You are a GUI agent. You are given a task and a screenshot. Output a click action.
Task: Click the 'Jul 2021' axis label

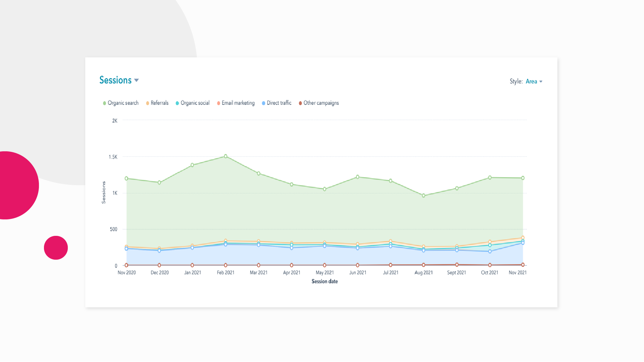pyautogui.click(x=390, y=273)
